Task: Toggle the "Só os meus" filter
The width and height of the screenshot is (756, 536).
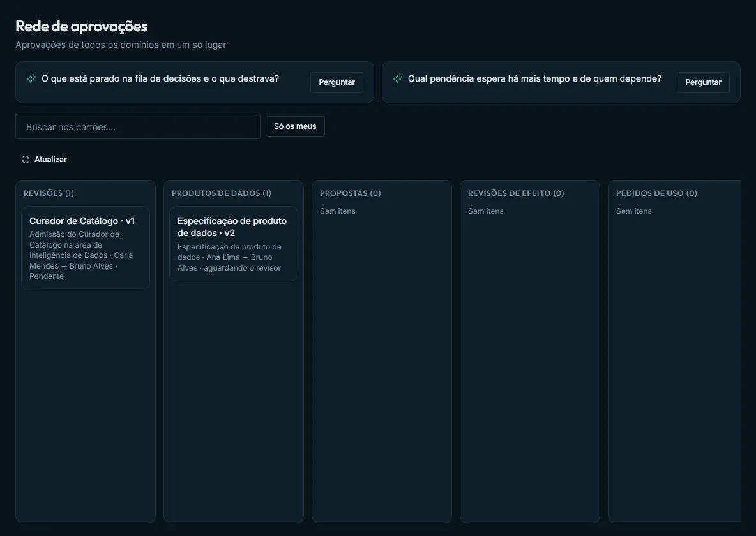Action: (x=295, y=126)
